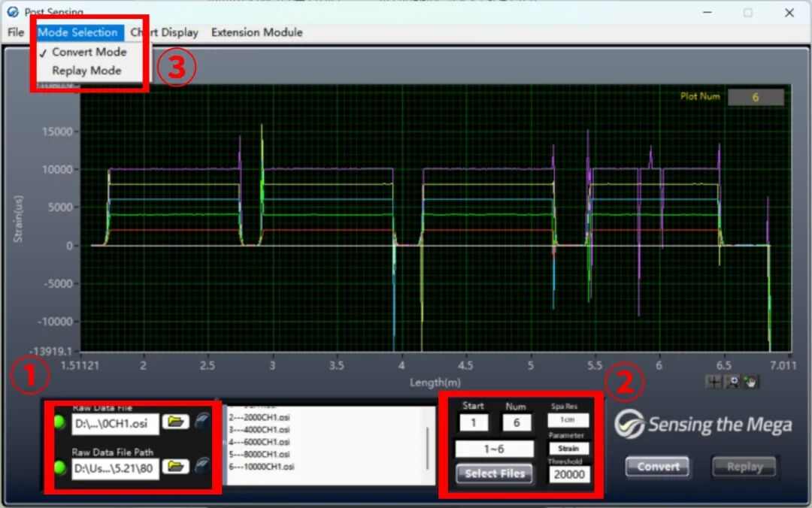This screenshot has width=812, height=508.
Task: Select the pan hand tool below chart
Action: click(x=750, y=382)
